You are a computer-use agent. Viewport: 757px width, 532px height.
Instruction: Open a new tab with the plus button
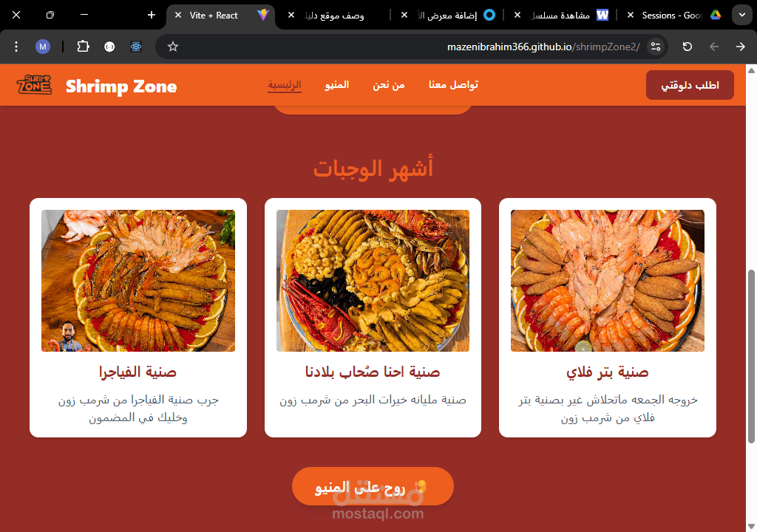pyautogui.click(x=152, y=15)
